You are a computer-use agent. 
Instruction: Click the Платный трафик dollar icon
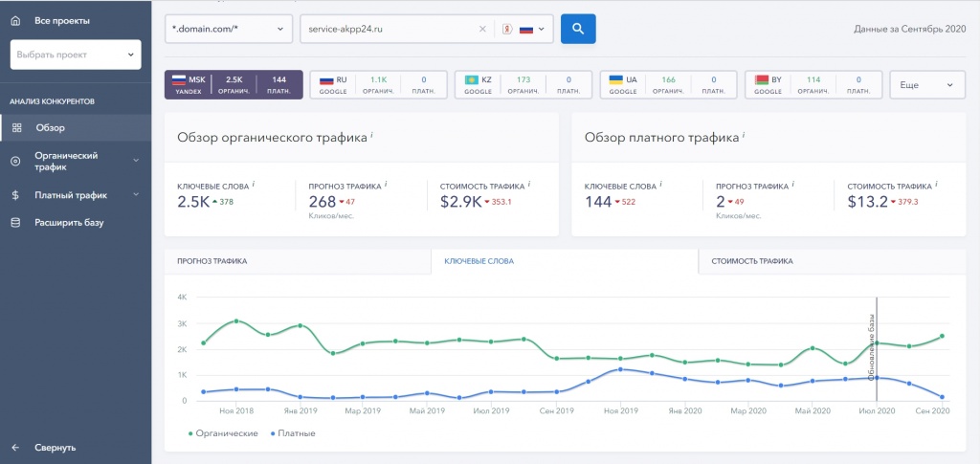pos(15,195)
